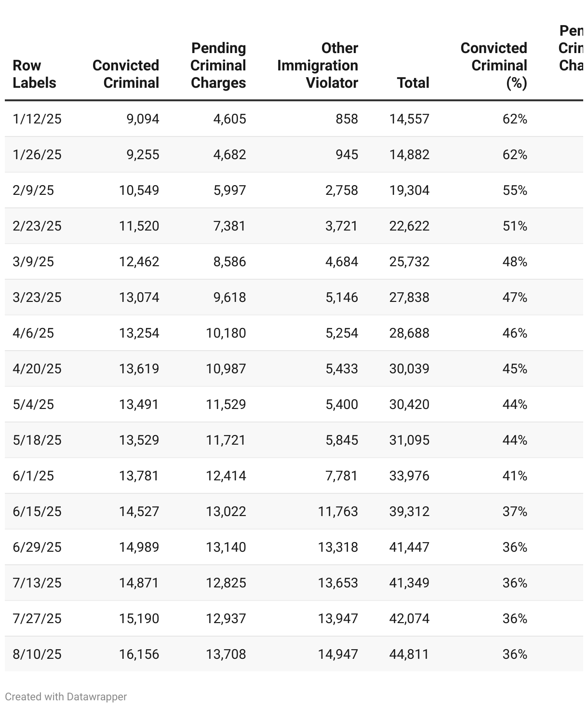
Task: Click other violator value 7,781
Action: [342, 476]
